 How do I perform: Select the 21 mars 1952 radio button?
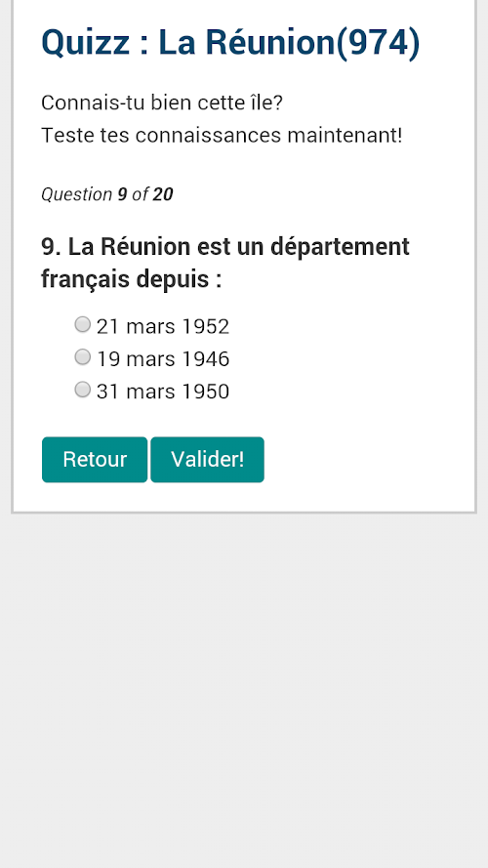click(82, 324)
